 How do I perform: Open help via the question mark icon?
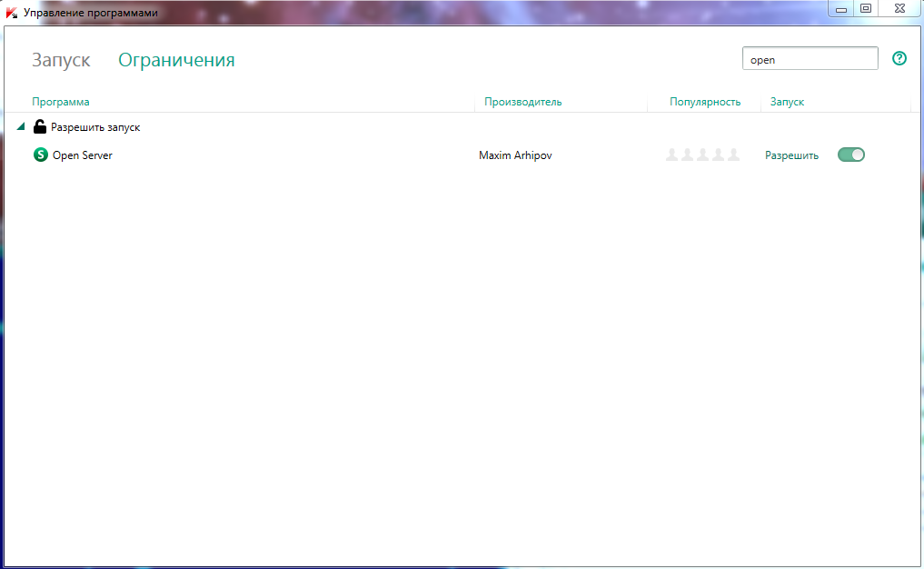(x=899, y=59)
